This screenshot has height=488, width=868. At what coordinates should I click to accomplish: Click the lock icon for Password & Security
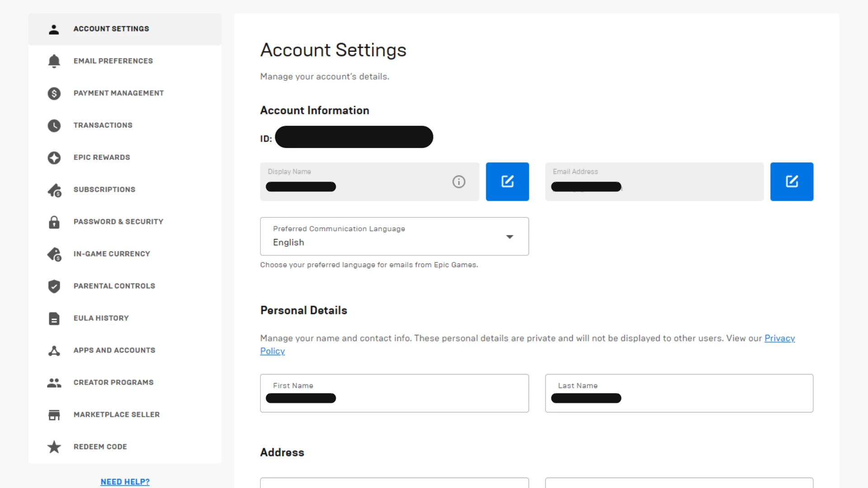(54, 222)
